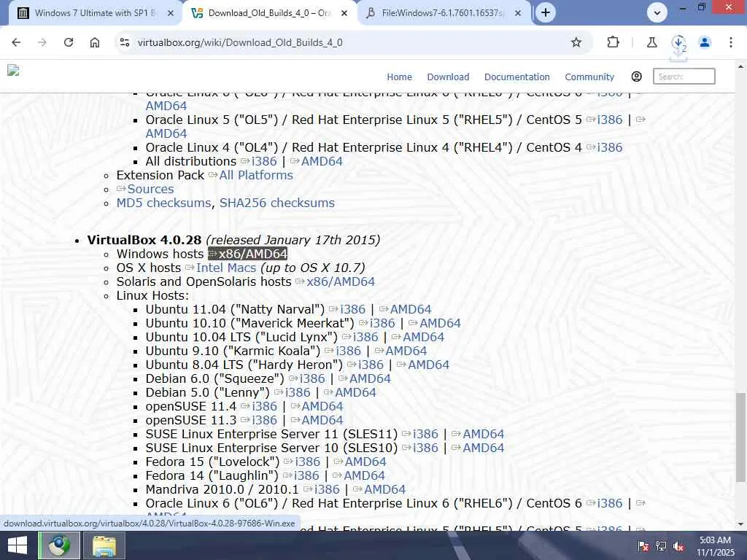Viewport: 747px width, 560px height.
Task: Open a new tab with plus button
Action: tap(546, 12)
